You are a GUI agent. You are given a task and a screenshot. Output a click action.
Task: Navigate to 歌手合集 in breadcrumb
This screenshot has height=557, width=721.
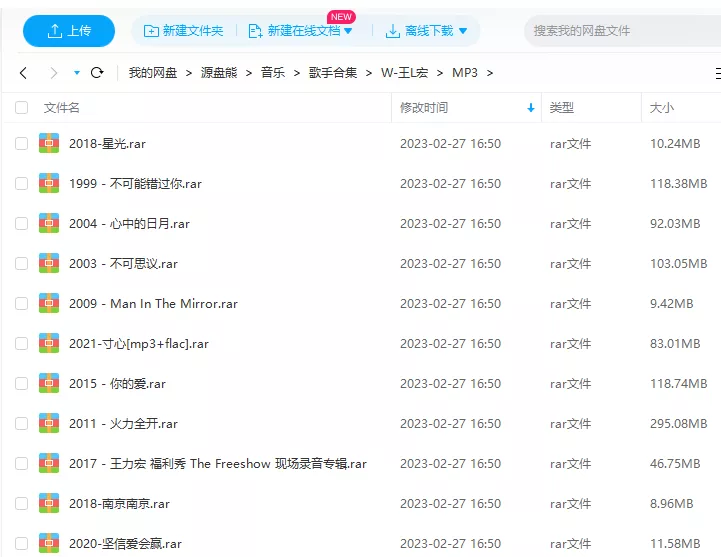[333, 73]
